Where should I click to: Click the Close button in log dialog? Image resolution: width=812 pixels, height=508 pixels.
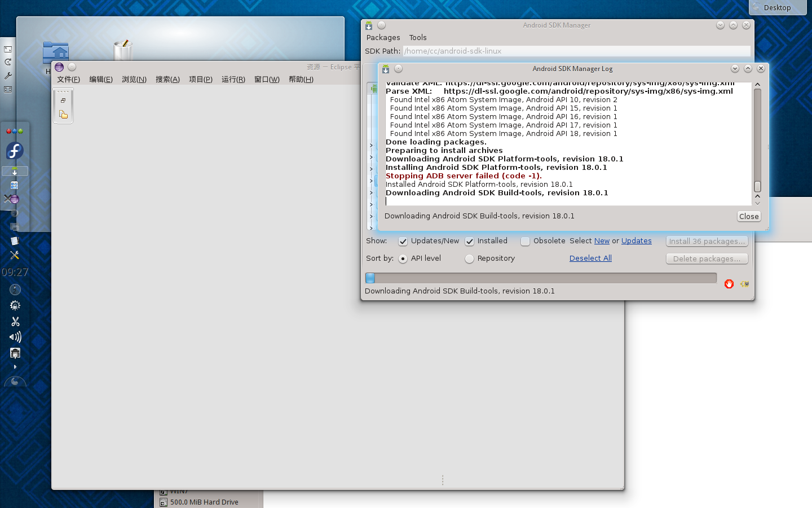pos(749,217)
